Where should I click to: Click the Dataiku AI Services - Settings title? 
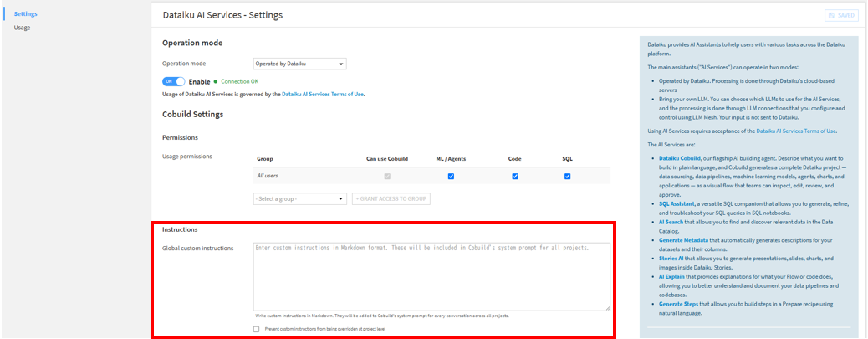pos(222,16)
